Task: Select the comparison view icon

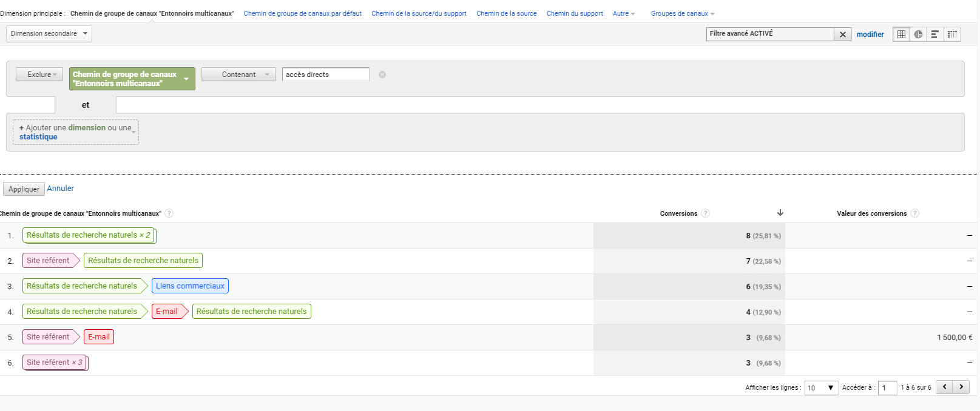Action: pyautogui.click(x=952, y=35)
